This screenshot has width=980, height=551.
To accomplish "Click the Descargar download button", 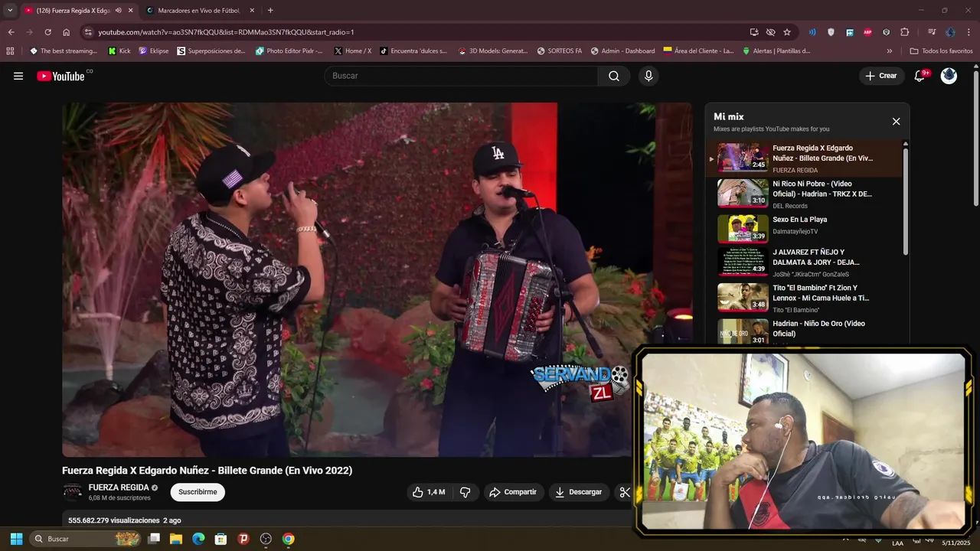I will 579,492.
